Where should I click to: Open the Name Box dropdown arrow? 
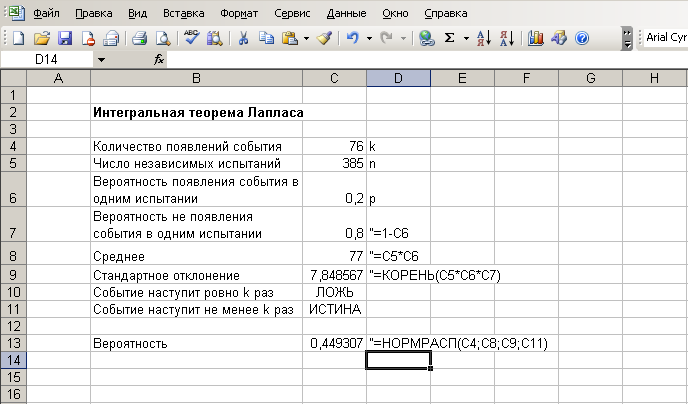pos(101,60)
